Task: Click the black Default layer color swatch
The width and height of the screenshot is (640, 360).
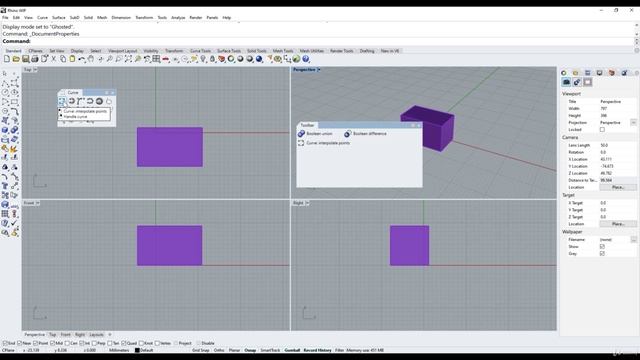Action: tap(137, 350)
